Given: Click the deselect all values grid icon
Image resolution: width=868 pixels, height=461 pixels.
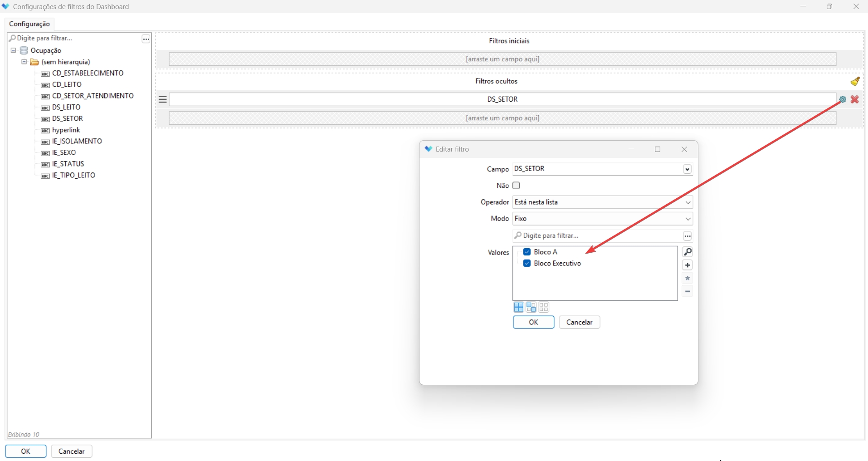Looking at the screenshot, I should pyautogui.click(x=544, y=308).
